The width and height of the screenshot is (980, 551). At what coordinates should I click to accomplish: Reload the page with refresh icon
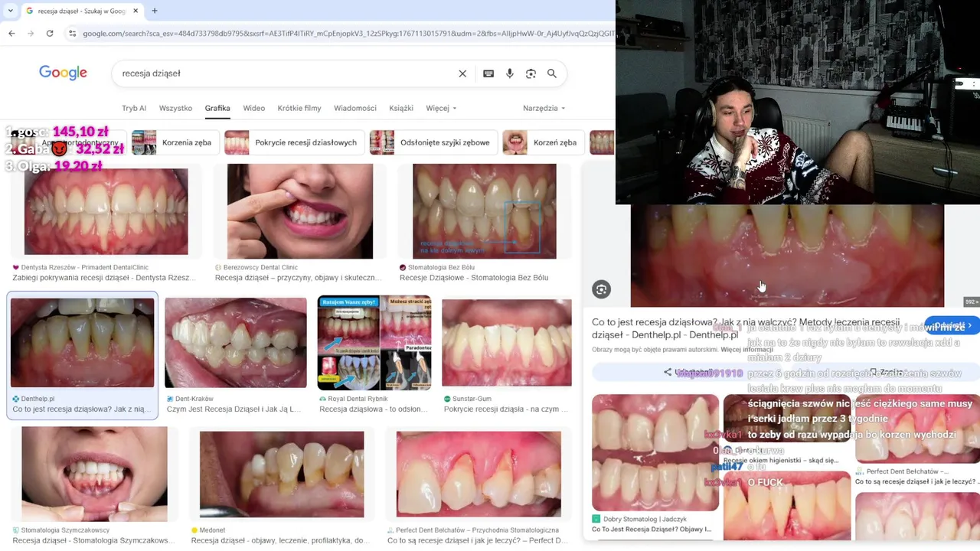[50, 33]
